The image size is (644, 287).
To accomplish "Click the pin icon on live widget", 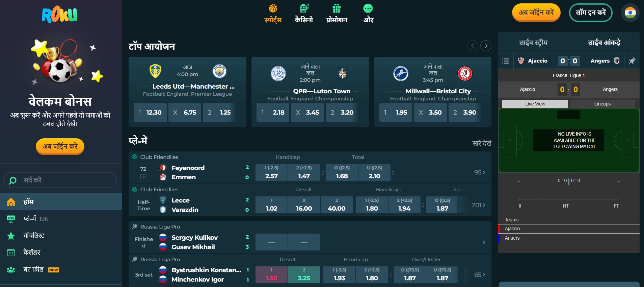I will (x=632, y=61).
